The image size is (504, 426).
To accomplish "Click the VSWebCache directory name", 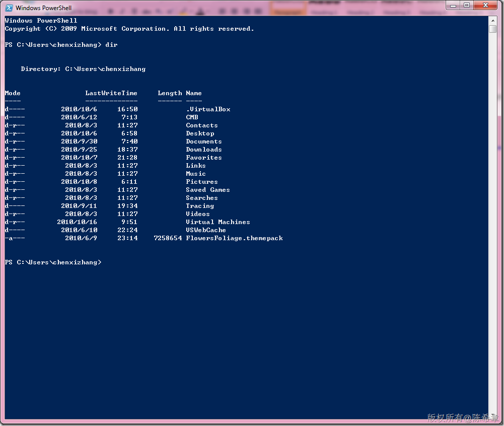I will pyautogui.click(x=206, y=230).
